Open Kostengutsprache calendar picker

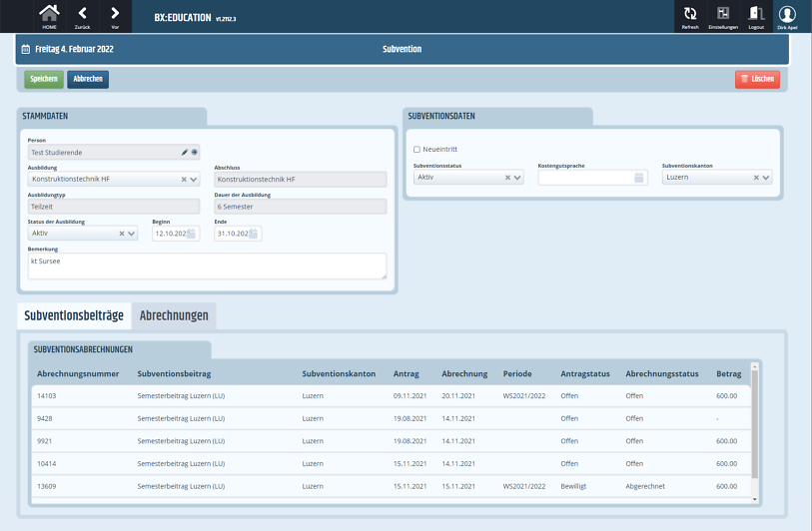click(x=639, y=178)
